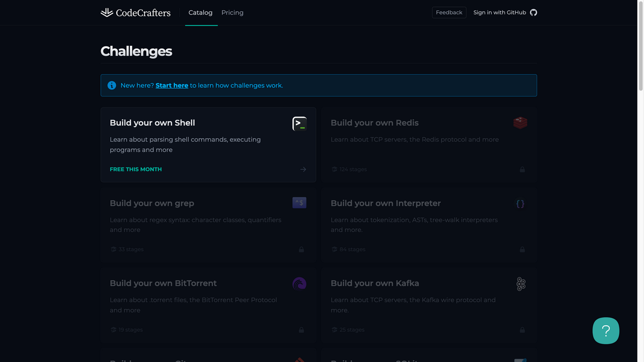Click the stages icon beside 124 stages

click(334, 169)
